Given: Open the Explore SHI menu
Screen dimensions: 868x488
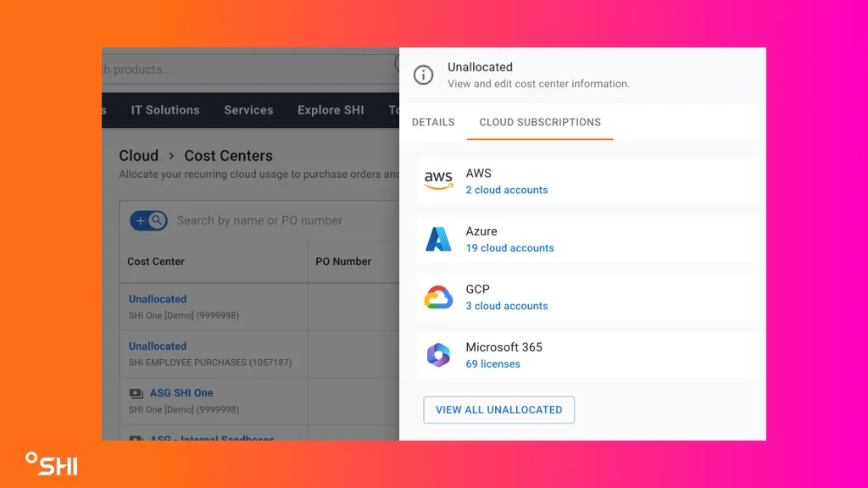Looking at the screenshot, I should point(331,110).
